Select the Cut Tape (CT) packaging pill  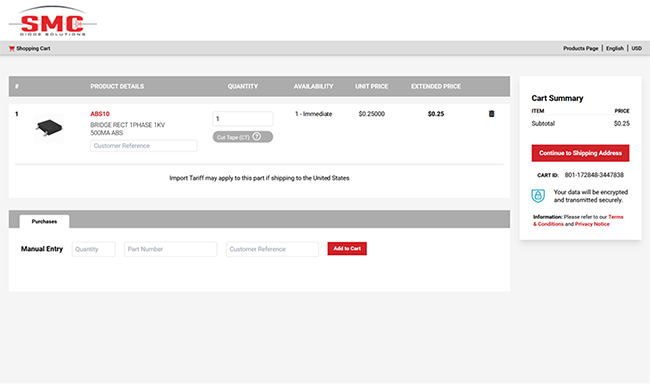(243, 137)
